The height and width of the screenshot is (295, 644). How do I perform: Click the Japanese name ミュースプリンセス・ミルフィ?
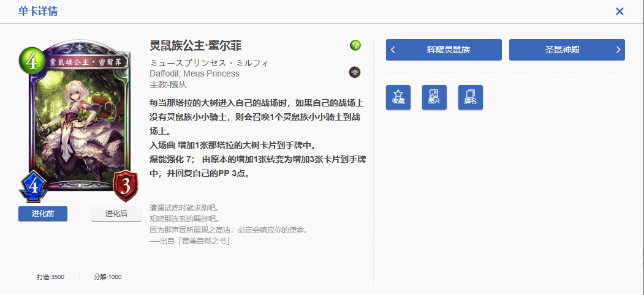[x=209, y=64]
